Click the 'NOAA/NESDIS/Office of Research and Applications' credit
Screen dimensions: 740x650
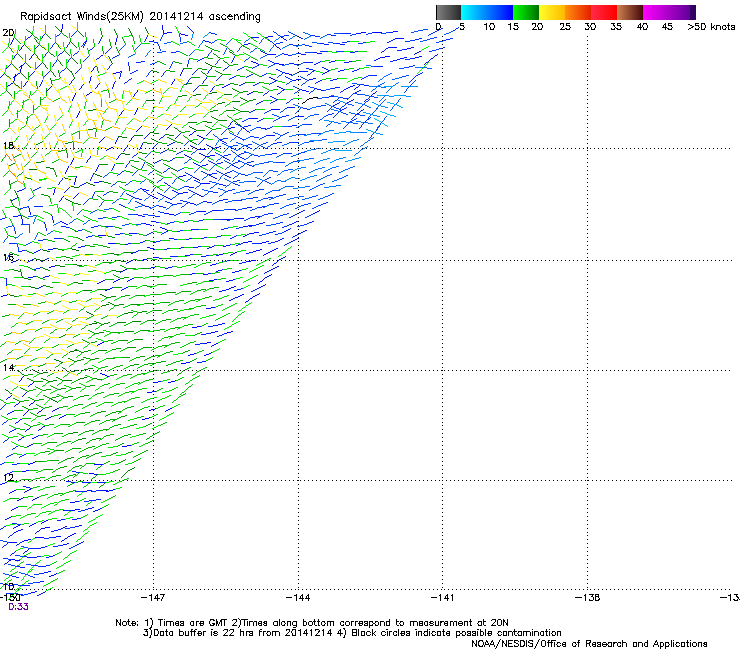click(x=589, y=644)
